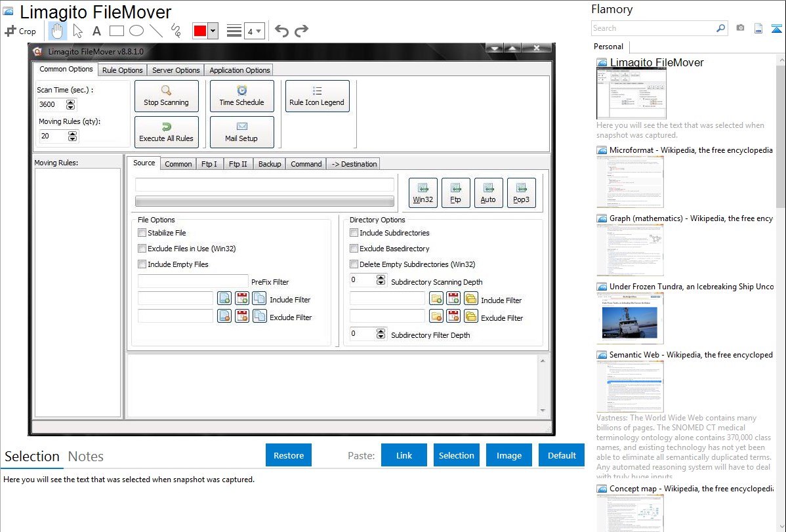Click the Win32 source button

423,193
